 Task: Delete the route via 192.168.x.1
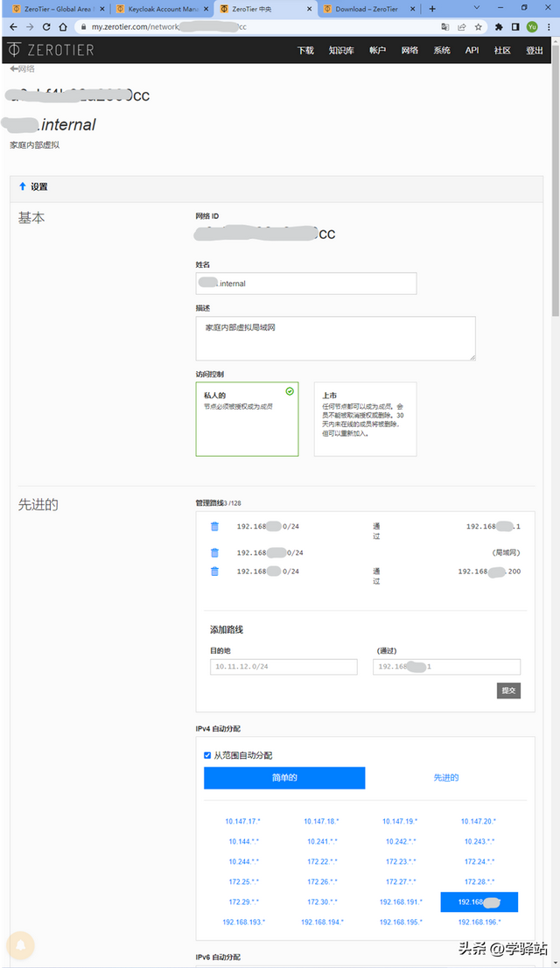215,527
